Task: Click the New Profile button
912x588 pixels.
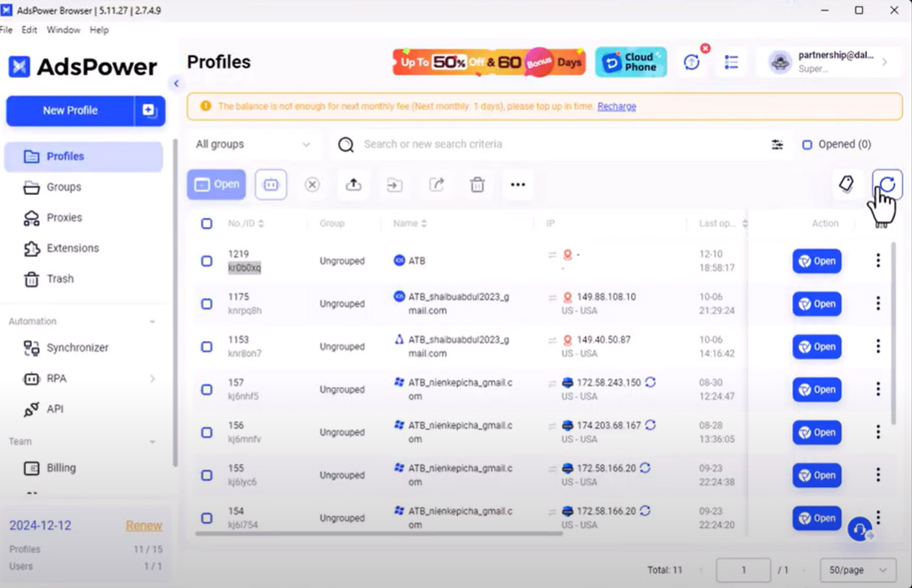Action: coord(70,111)
